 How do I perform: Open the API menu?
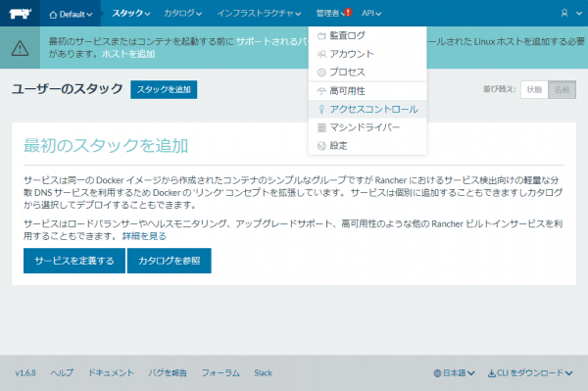371,14
